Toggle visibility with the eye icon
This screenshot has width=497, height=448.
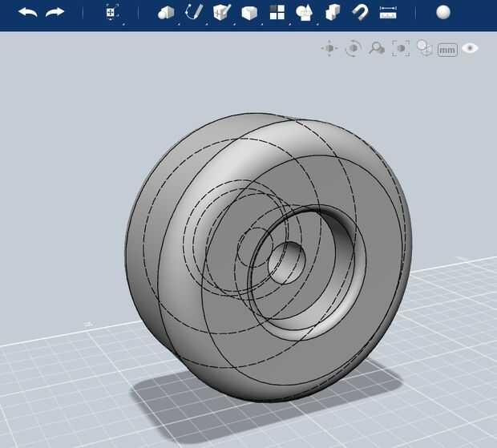pyautogui.click(x=470, y=48)
